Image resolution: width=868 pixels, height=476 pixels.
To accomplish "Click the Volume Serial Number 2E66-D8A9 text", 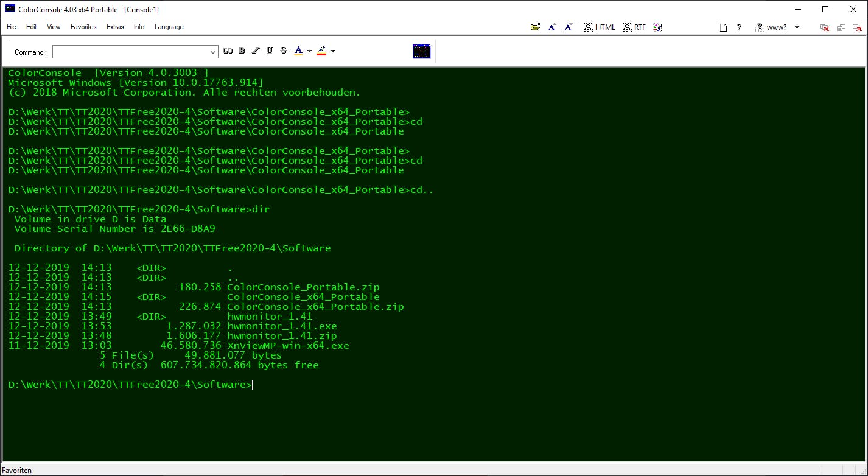I will pyautogui.click(x=115, y=229).
